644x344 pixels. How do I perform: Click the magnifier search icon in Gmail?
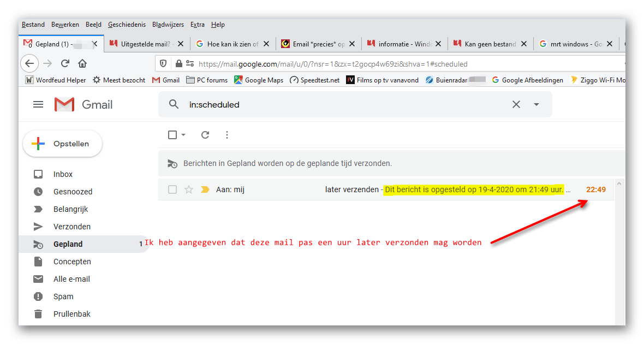(x=174, y=104)
